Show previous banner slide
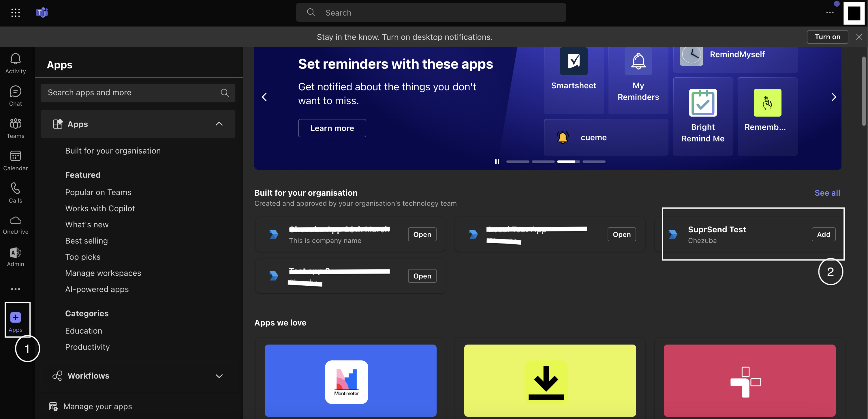The image size is (868, 419). [264, 97]
